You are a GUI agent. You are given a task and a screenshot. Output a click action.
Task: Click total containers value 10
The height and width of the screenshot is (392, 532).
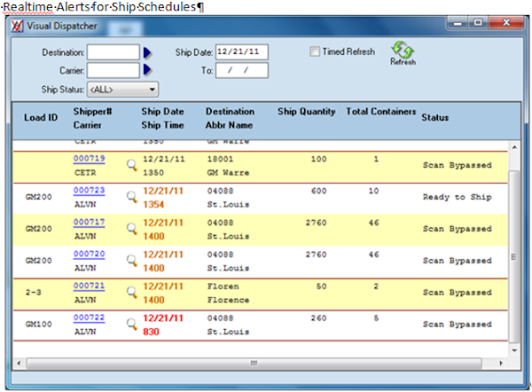click(373, 191)
